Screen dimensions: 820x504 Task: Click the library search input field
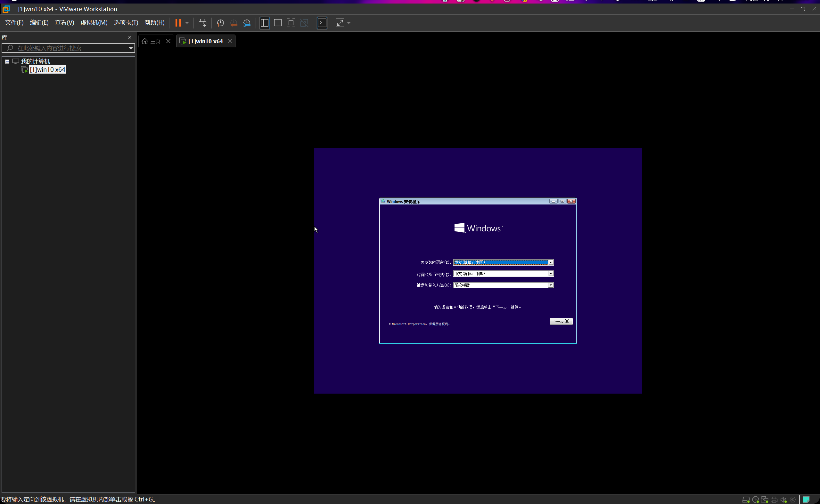point(69,48)
